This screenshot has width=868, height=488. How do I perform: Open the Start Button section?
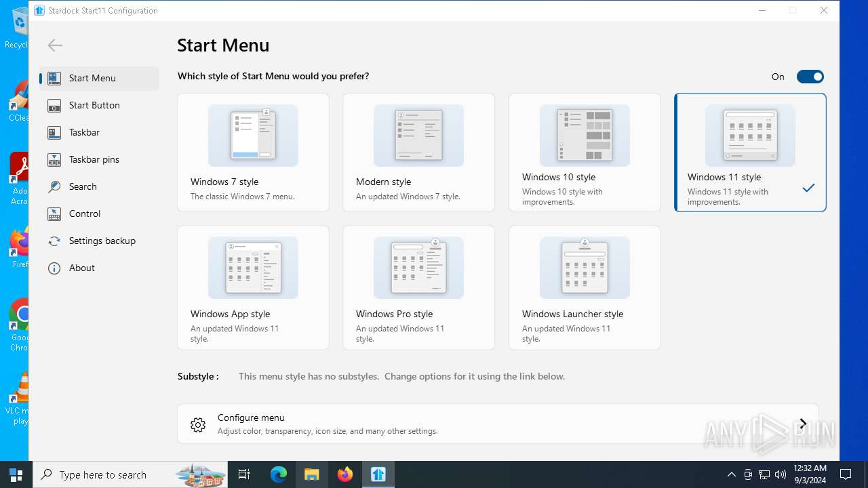(99, 105)
